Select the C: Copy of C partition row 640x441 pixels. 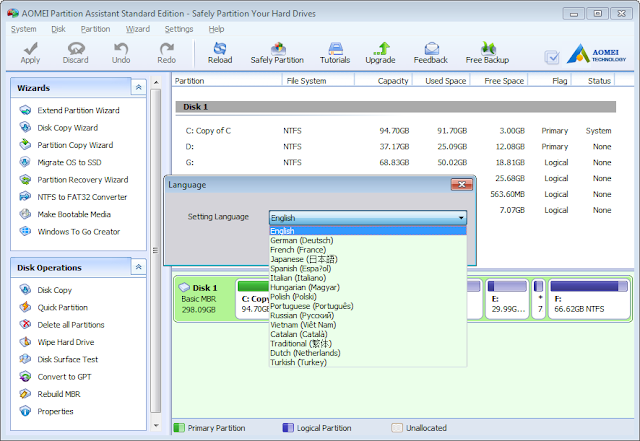coord(398,131)
